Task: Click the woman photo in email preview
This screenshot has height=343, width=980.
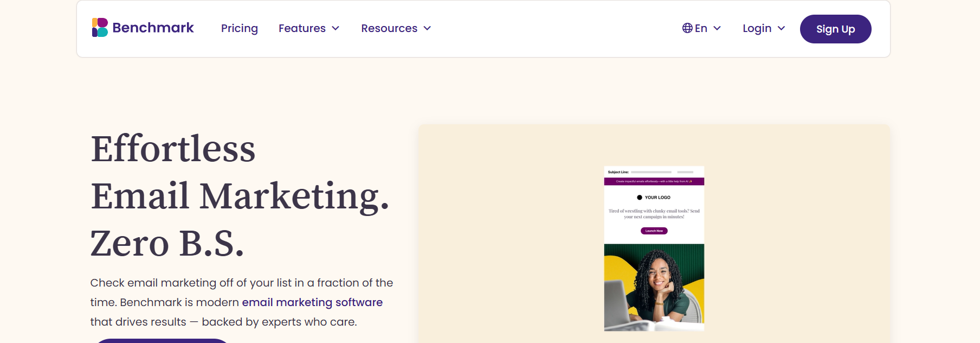Action: click(654, 287)
